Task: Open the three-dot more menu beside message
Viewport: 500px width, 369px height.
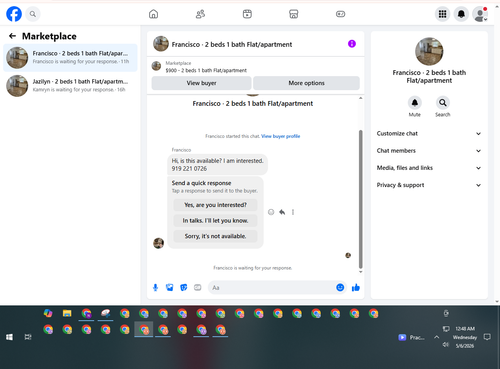Action: point(293,212)
